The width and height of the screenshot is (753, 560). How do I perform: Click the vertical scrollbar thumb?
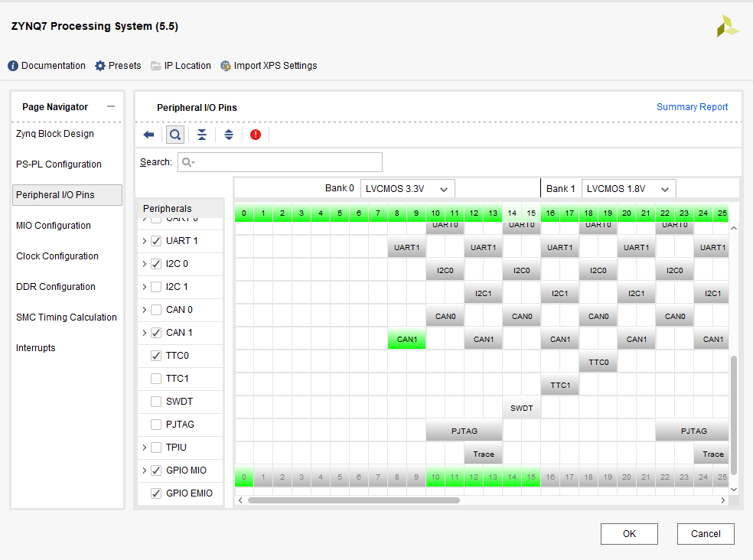tap(734, 416)
